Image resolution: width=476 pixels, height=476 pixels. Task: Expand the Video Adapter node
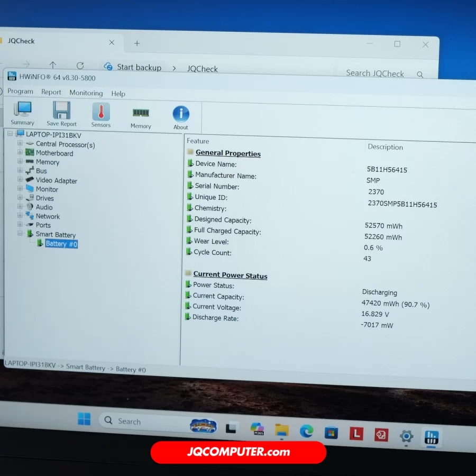(x=20, y=179)
